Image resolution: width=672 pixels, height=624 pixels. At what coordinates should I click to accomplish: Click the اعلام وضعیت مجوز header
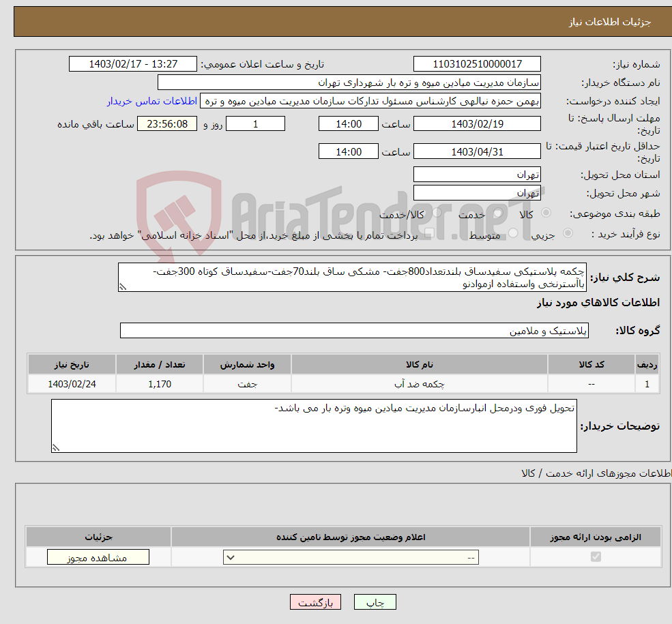coord(351,537)
